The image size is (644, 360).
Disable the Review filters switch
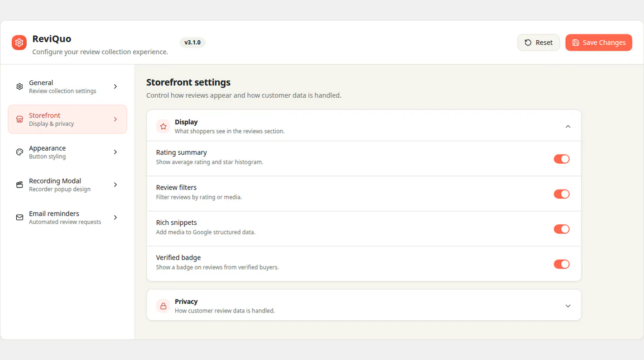click(562, 194)
